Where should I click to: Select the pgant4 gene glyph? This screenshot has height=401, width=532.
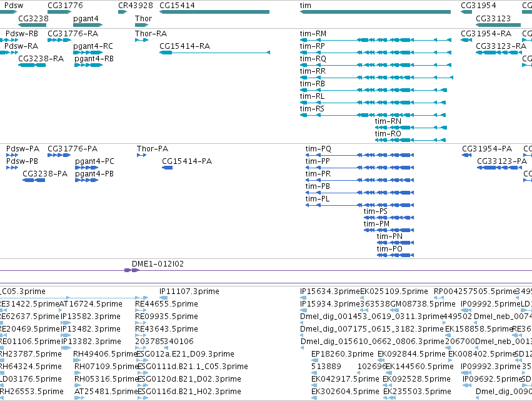[x=88, y=25]
